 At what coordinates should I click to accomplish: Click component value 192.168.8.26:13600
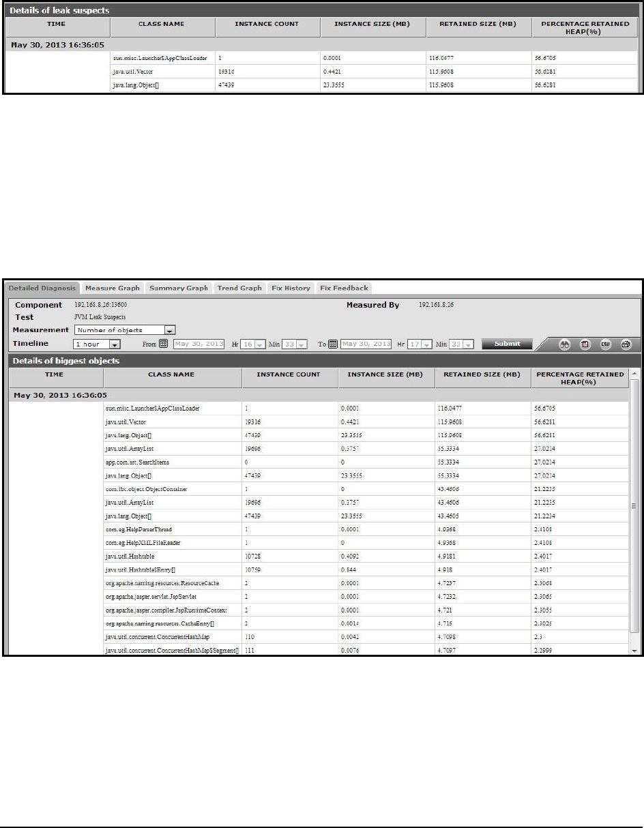[100, 305]
